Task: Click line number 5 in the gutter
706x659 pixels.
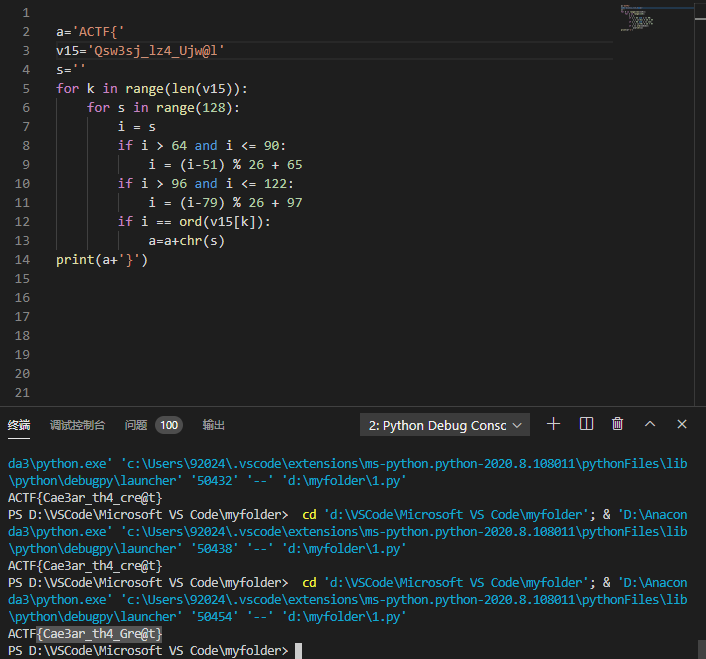Action: pyautogui.click(x=26, y=89)
